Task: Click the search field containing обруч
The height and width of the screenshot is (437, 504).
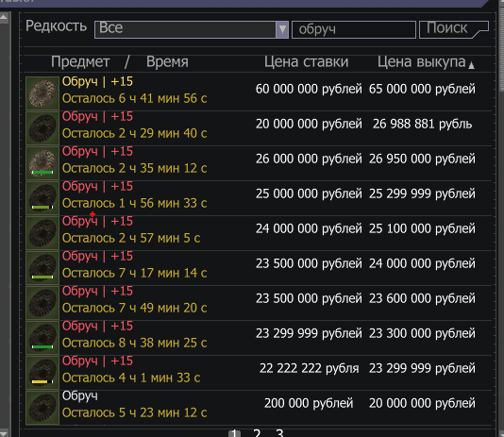Action: (x=354, y=29)
